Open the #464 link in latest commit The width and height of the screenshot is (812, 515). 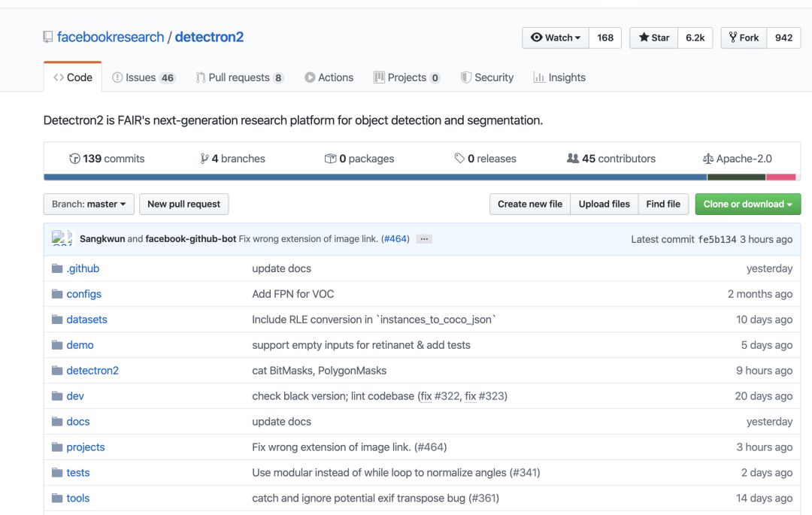pyautogui.click(x=395, y=238)
